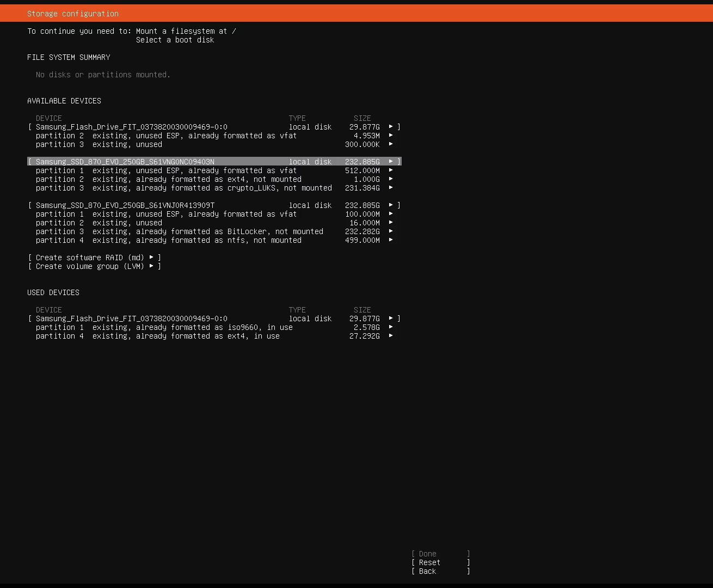Image resolution: width=713 pixels, height=588 pixels.
Task: Open the available Samsung Flash Drive disk row
Action: point(214,127)
